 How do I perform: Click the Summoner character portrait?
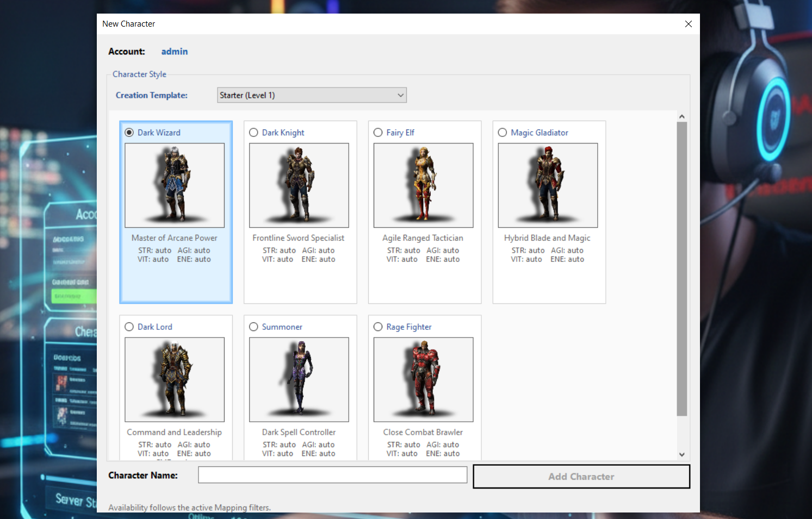(x=299, y=379)
